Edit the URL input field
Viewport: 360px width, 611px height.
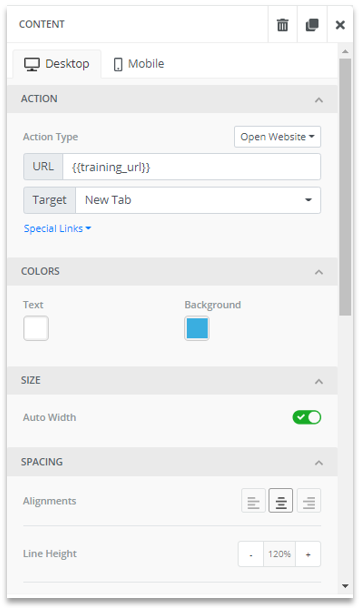pos(191,167)
